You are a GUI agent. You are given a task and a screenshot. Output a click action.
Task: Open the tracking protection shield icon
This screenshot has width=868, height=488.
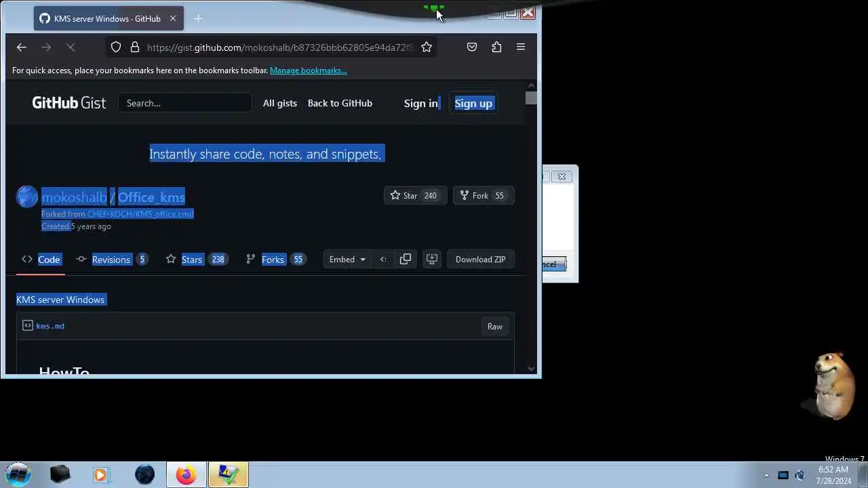click(x=116, y=47)
